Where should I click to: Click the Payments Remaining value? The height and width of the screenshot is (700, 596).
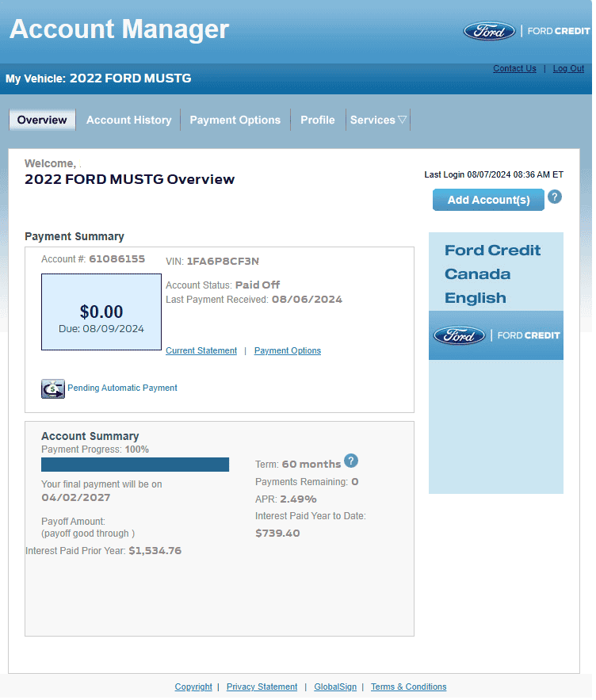pos(357,484)
